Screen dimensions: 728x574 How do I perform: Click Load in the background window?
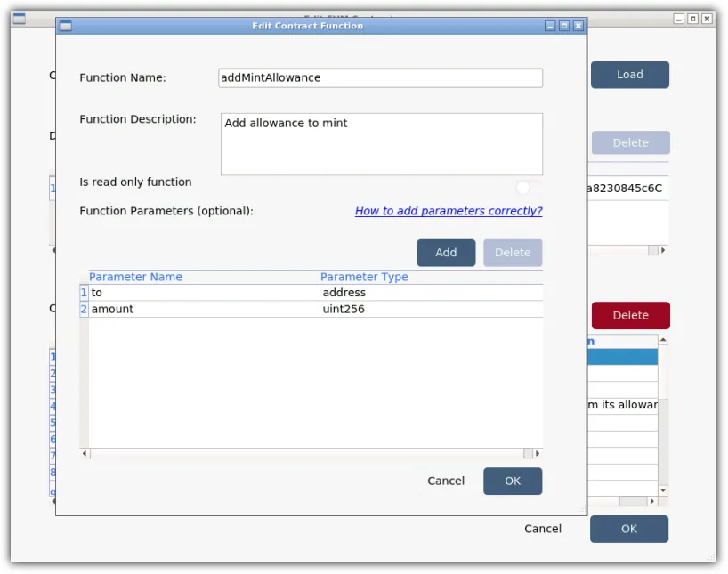tap(629, 75)
